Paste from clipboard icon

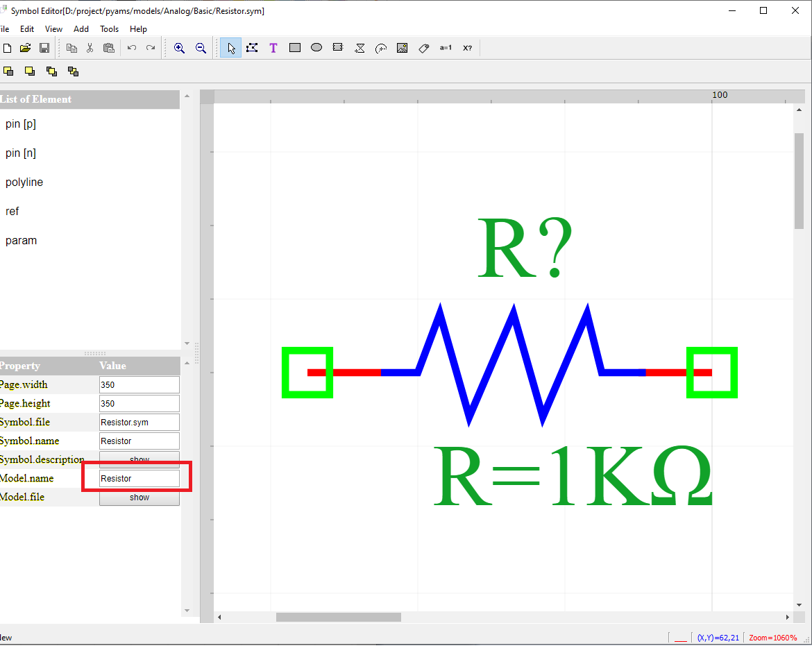tap(109, 48)
